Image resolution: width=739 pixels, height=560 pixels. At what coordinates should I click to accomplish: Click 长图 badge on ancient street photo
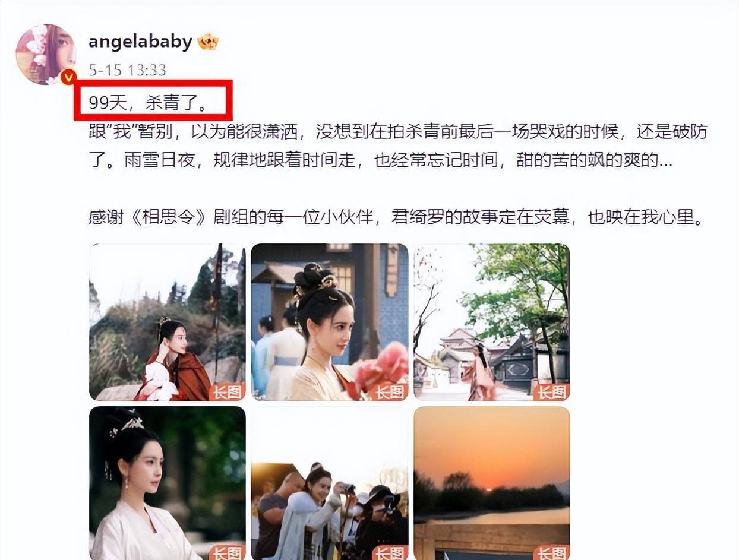[x=552, y=392]
